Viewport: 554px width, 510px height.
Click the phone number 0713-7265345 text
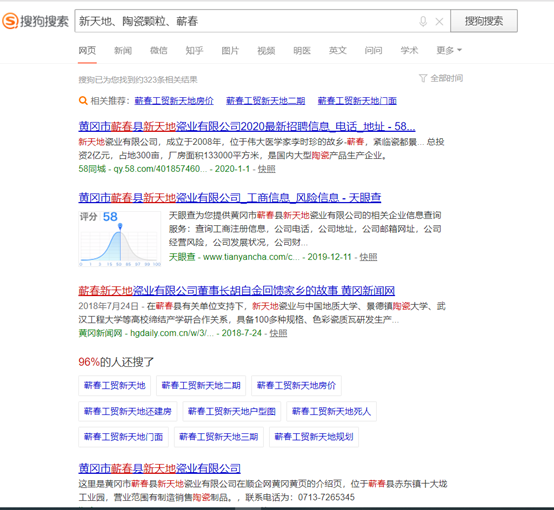326,497
